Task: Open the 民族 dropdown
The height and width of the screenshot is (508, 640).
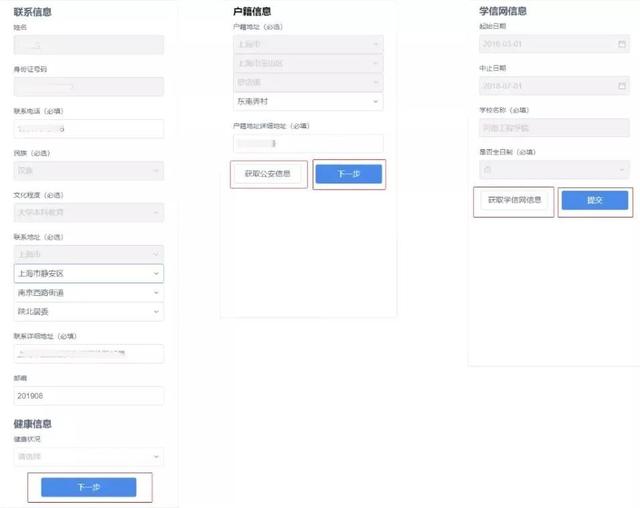Action: pos(89,171)
